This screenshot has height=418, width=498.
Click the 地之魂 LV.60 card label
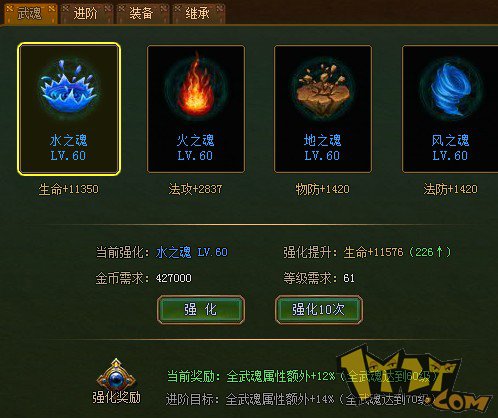coord(322,148)
